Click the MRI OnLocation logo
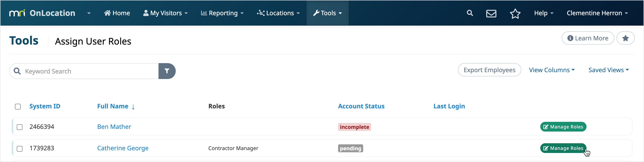The image size is (644, 162). point(42,13)
